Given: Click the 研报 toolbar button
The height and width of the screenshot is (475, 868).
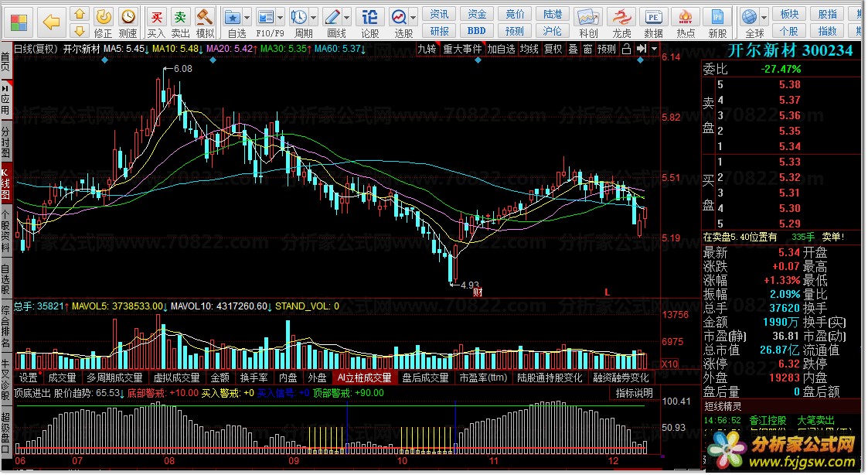Looking at the screenshot, I should 439,31.
